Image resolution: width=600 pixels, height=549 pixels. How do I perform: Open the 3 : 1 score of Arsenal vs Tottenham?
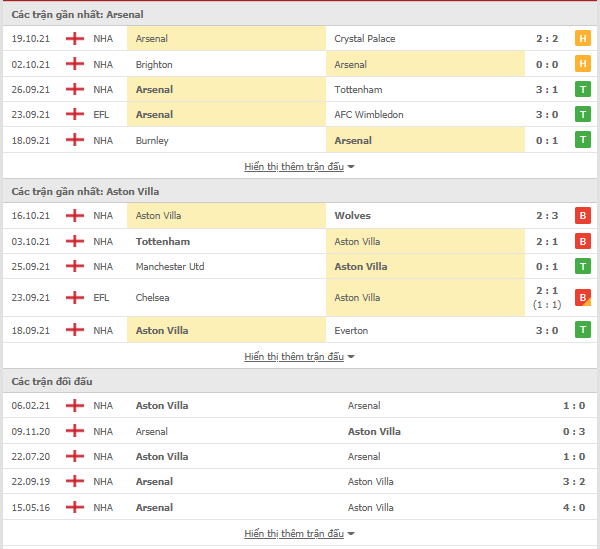pyautogui.click(x=547, y=90)
